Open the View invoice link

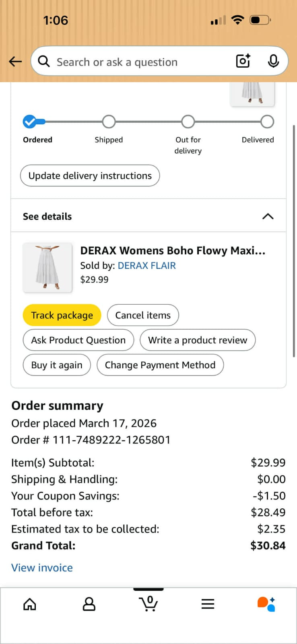[x=42, y=568]
